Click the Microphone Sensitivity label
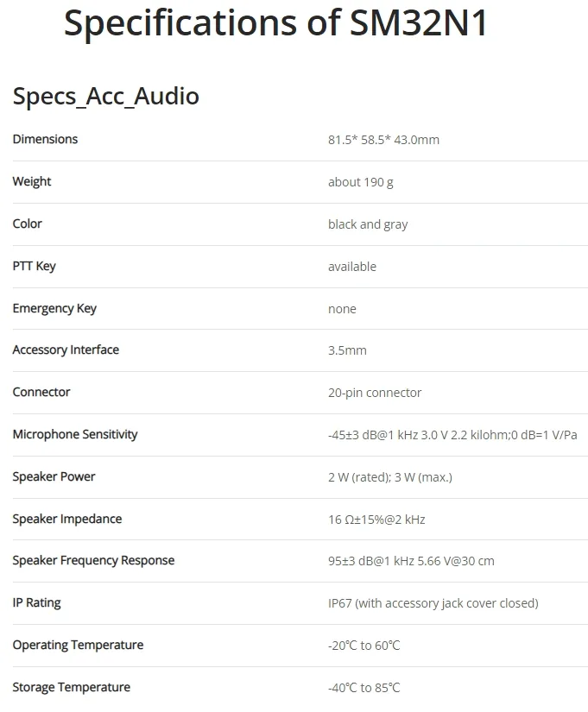Image resolution: width=588 pixels, height=712 pixels. coord(75,435)
